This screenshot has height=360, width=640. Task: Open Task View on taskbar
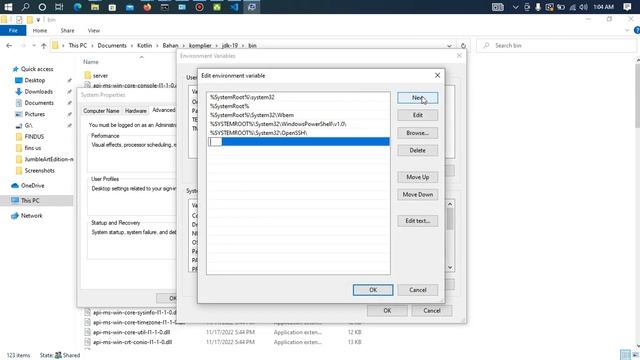[59, 7]
